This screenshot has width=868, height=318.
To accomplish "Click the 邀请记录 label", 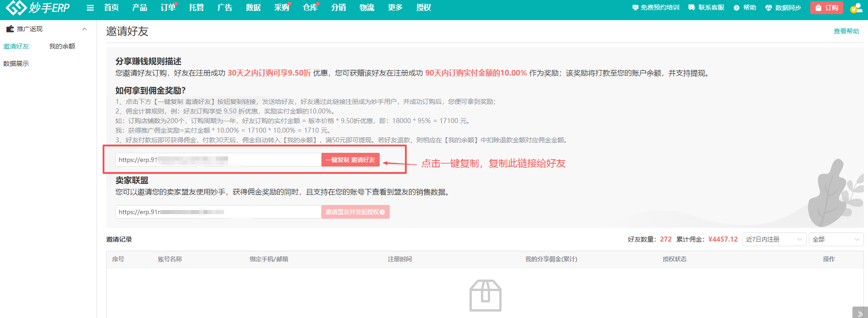I will tap(119, 239).
